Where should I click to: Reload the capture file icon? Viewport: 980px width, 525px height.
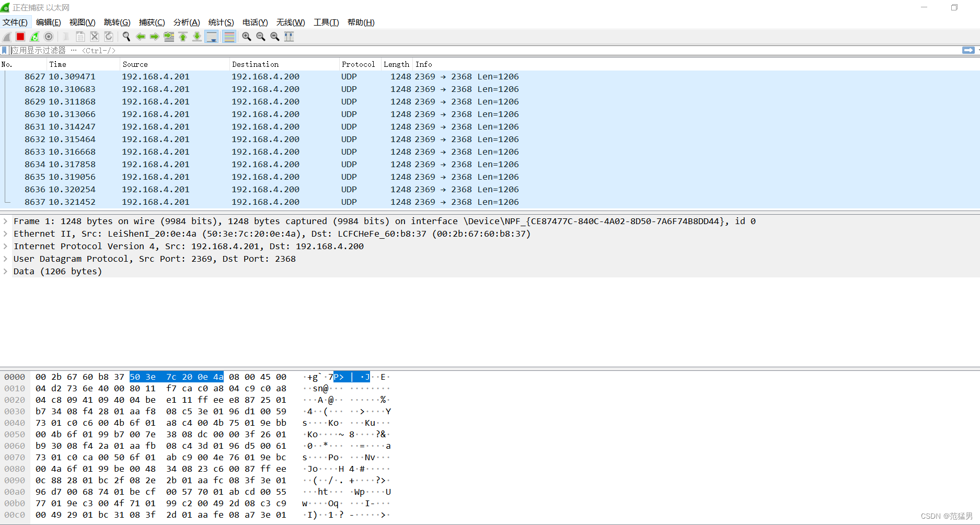pos(109,37)
